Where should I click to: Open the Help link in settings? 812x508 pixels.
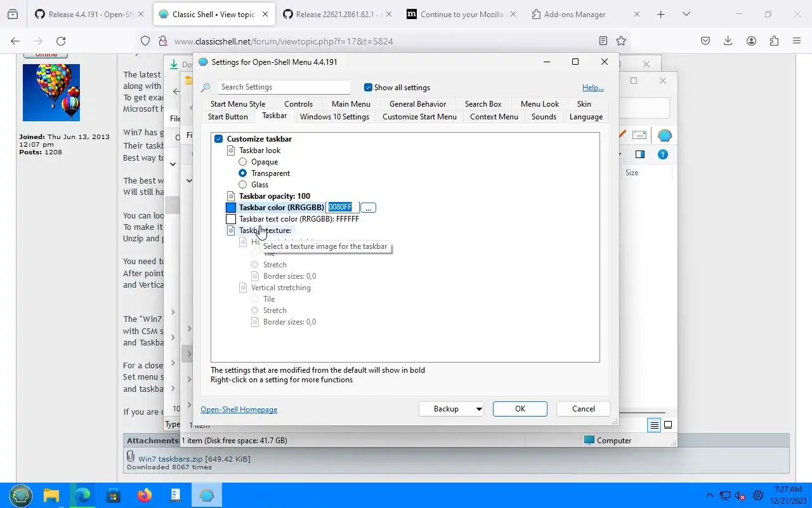(x=593, y=88)
